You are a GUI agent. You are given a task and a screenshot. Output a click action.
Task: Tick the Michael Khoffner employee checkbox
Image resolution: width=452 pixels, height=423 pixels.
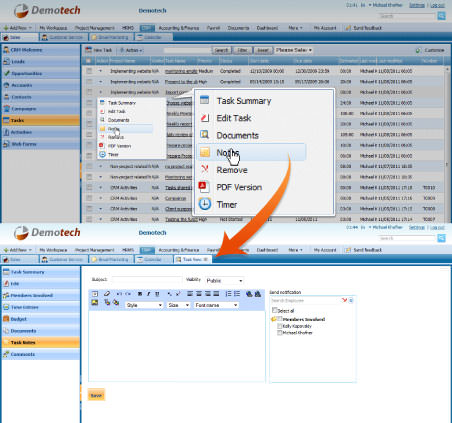[x=280, y=333]
